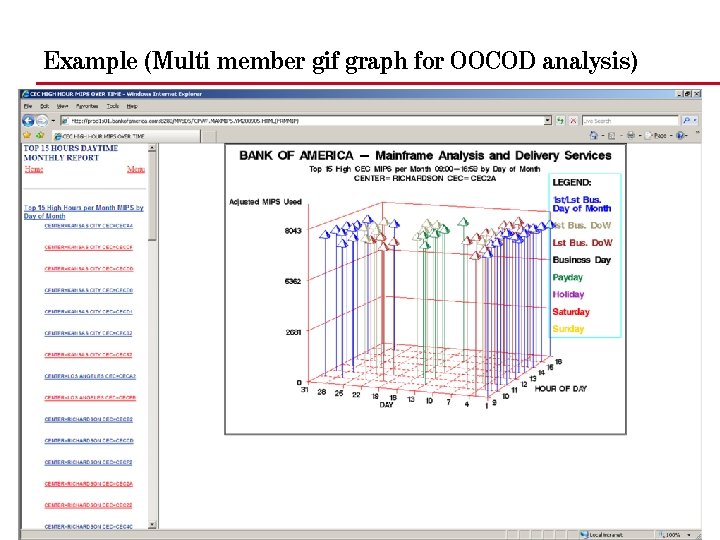Open a new tab with the blank tab button
The height and width of the screenshot is (540, 720).
point(209,136)
